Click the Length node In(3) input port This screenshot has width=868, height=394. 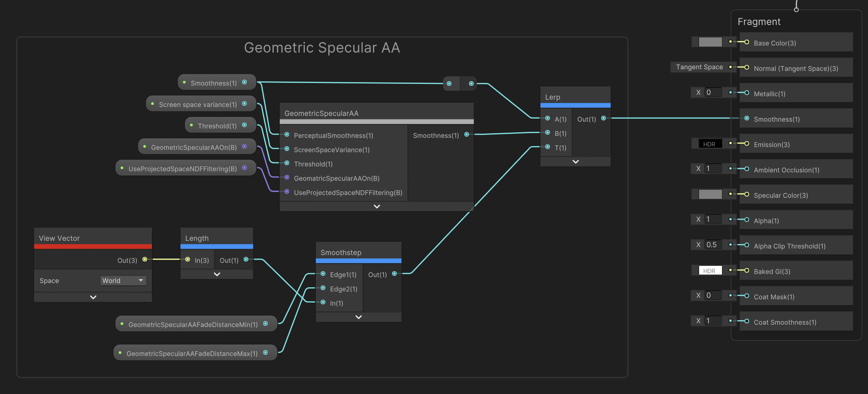188,259
